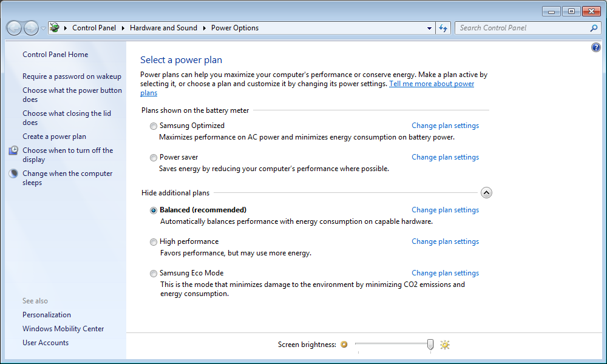Select High performance plan
Screen dimensions: 607x364
(x=154, y=242)
